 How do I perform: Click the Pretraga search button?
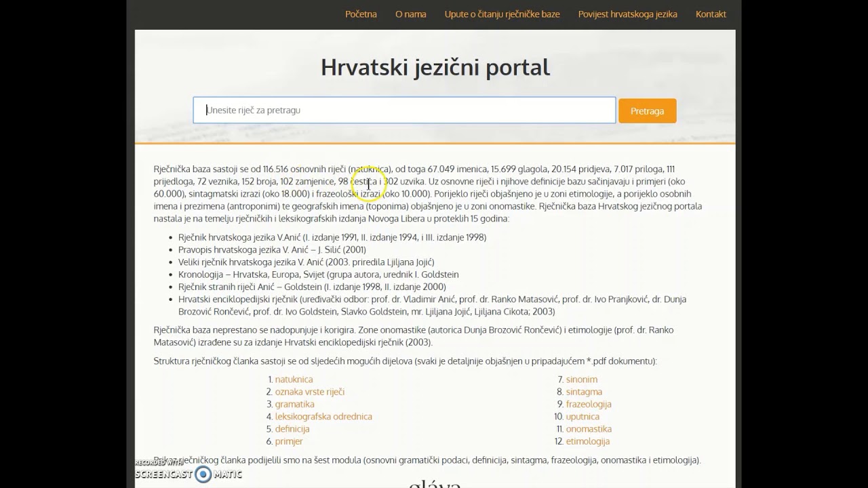[648, 110]
